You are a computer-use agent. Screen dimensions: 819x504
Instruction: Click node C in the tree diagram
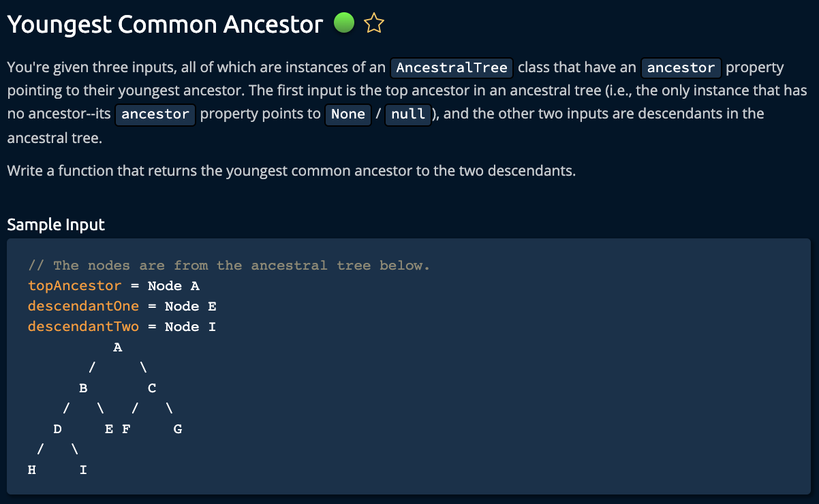tap(152, 388)
